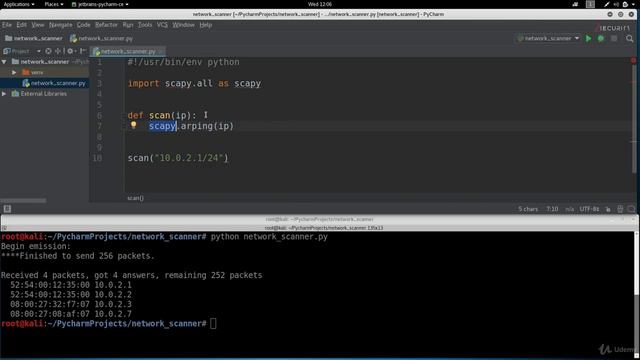Open the File menu

click(x=7, y=25)
